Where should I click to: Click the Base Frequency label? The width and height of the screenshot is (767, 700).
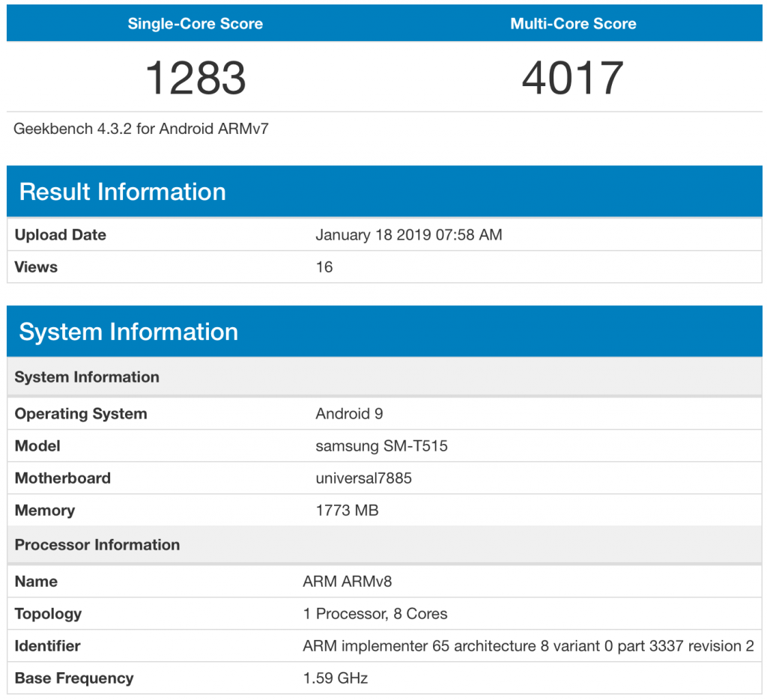pos(74,678)
